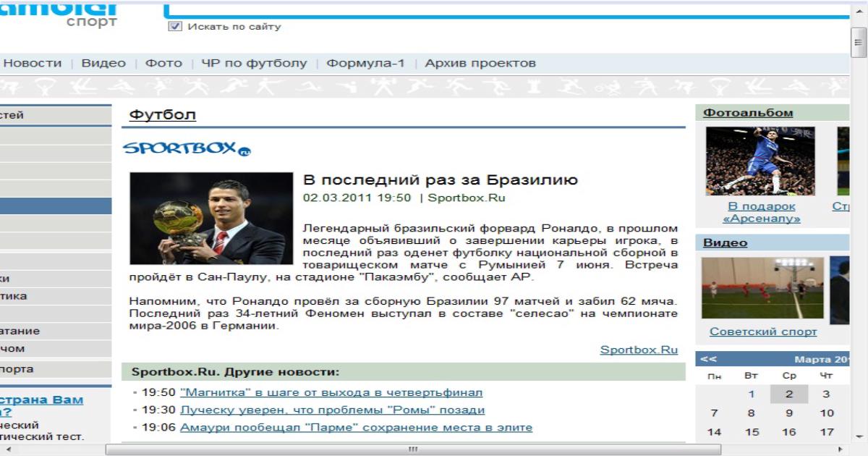868x456 pixels.
Task: Toggle the "Искать по сайту" checkbox
Action: pos(174,27)
